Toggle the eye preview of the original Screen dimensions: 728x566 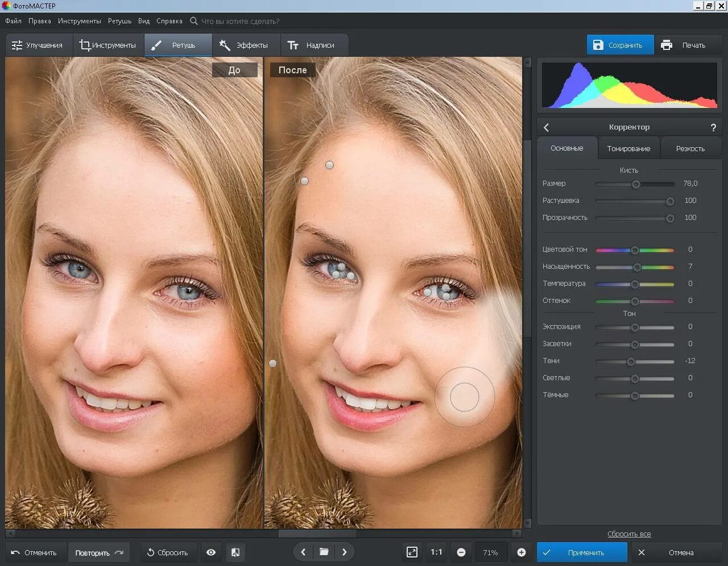(211, 552)
